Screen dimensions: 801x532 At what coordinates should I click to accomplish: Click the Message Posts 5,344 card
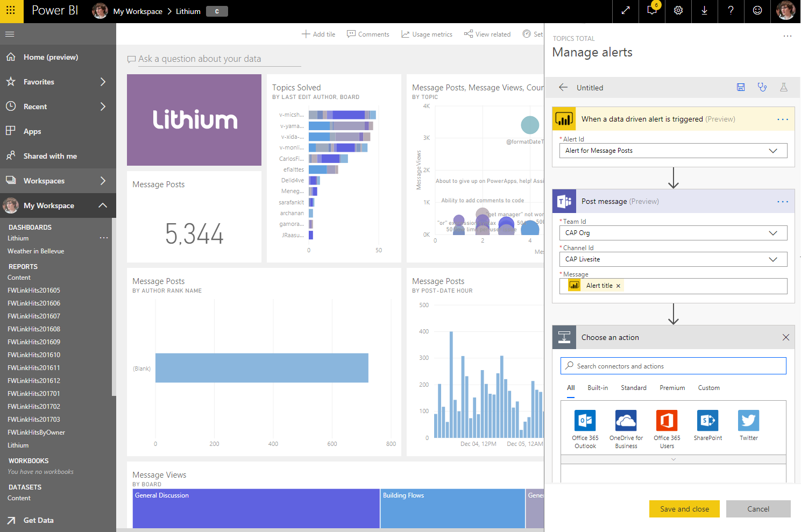[x=194, y=217]
